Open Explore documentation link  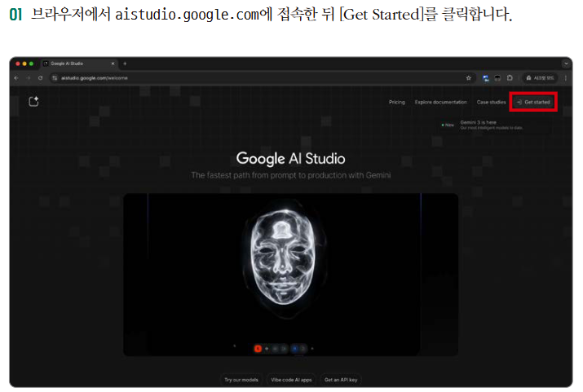point(440,102)
